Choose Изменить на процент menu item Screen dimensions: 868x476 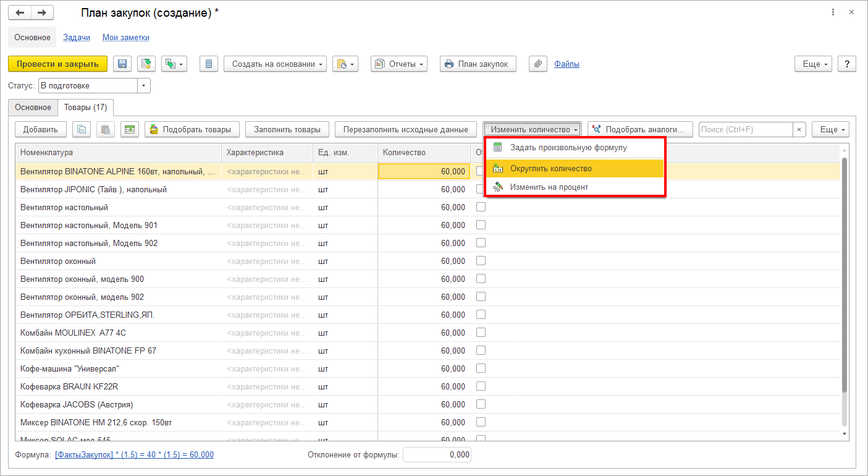coord(575,187)
